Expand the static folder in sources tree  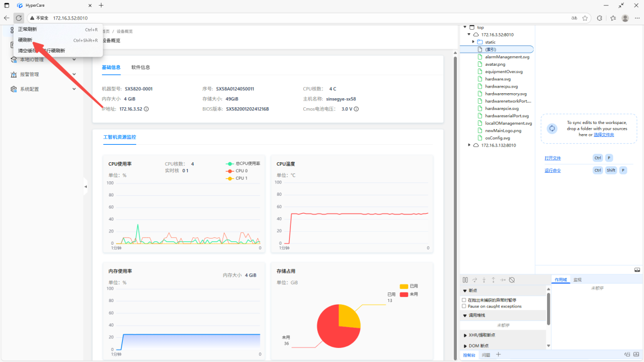point(473,42)
